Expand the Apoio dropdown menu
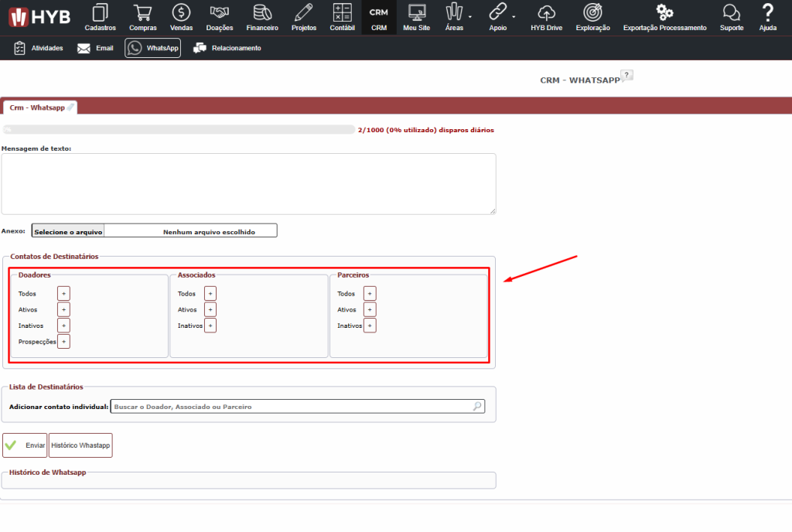The height and width of the screenshot is (532, 792). (x=500, y=16)
